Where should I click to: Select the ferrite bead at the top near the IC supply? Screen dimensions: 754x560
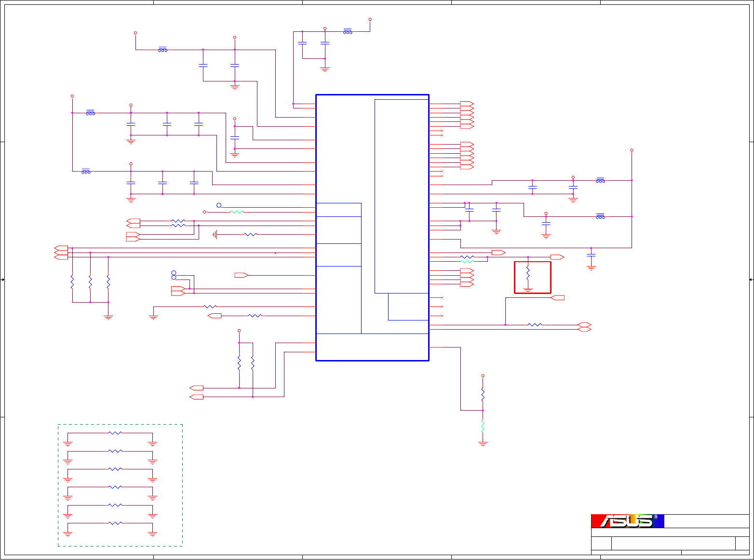(348, 31)
